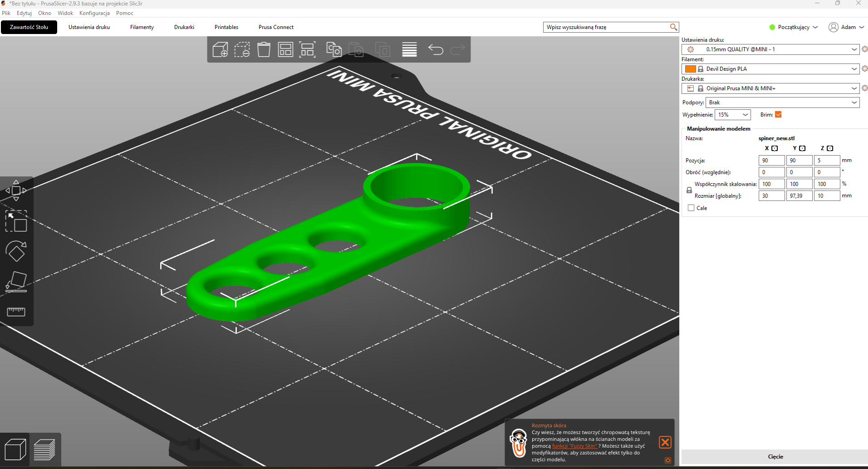Viewport: 868px width, 469px height.
Task: Toggle the scale proportions lock
Action: click(x=689, y=191)
